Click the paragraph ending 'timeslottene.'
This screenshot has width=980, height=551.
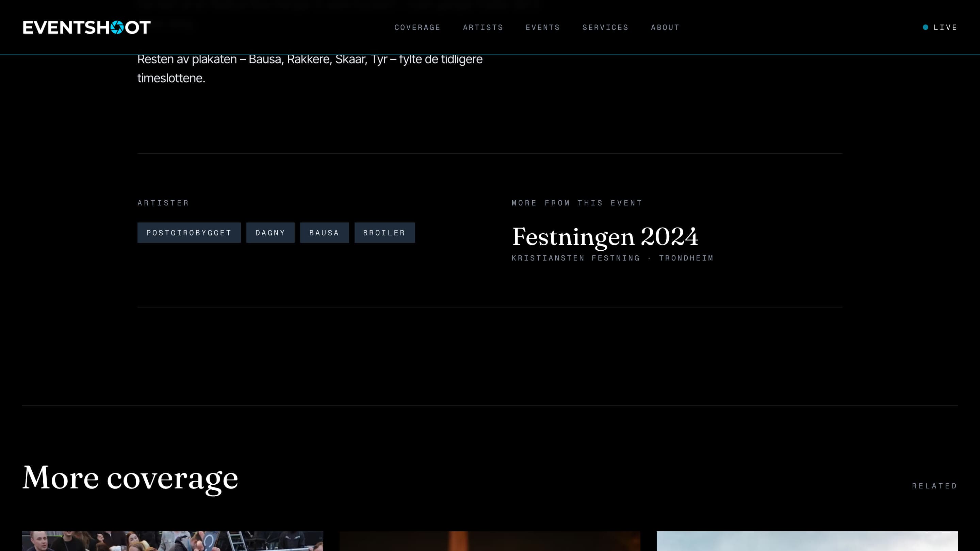(x=310, y=68)
